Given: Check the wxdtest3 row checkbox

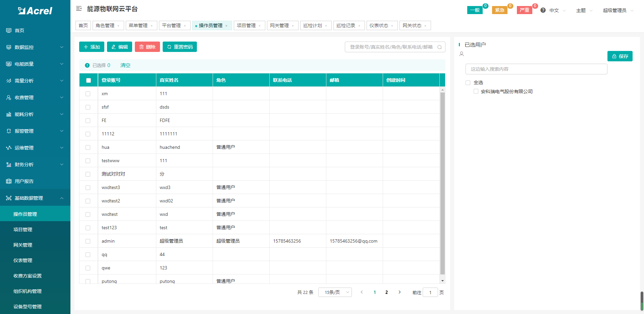Looking at the screenshot, I should coord(88,188).
